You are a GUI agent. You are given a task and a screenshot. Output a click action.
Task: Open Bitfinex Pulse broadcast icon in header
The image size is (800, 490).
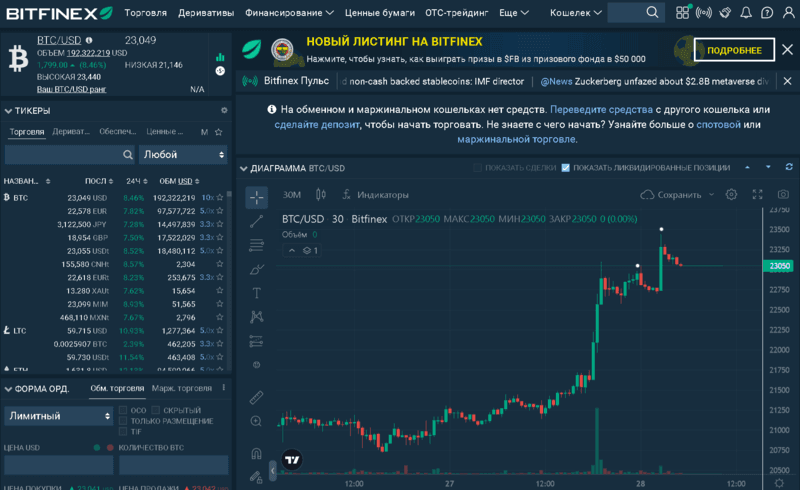704,12
